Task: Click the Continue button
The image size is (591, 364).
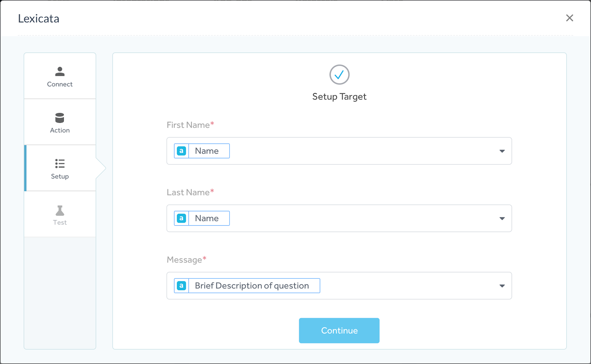Action: [x=339, y=331]
